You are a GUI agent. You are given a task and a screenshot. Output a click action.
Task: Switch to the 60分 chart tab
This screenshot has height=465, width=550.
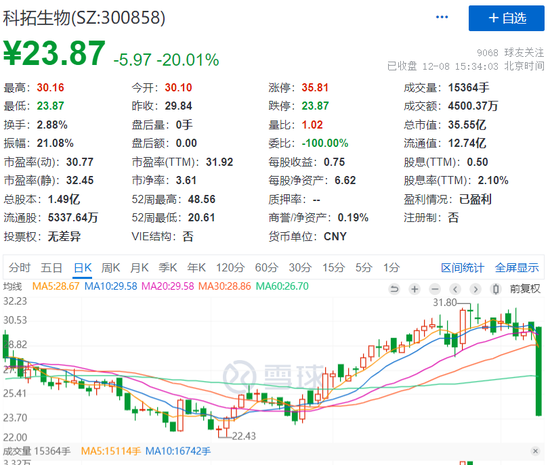pyautogui.click(x=266, y=268)
